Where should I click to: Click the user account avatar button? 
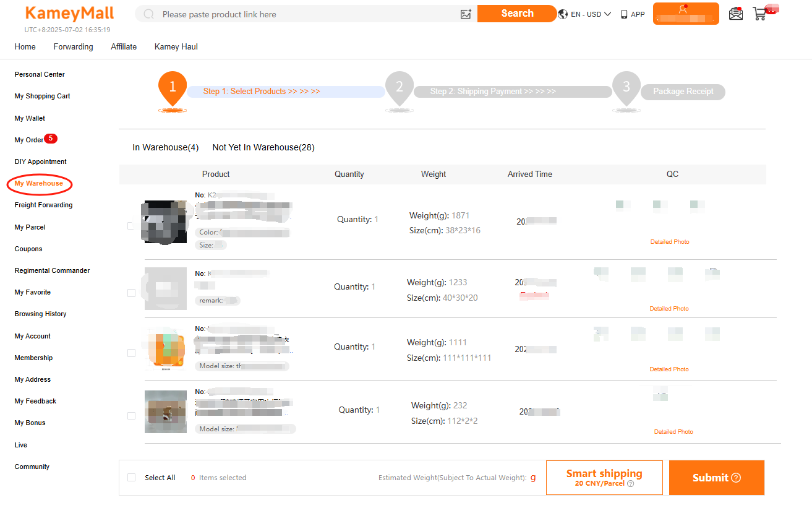pos(686,14)
